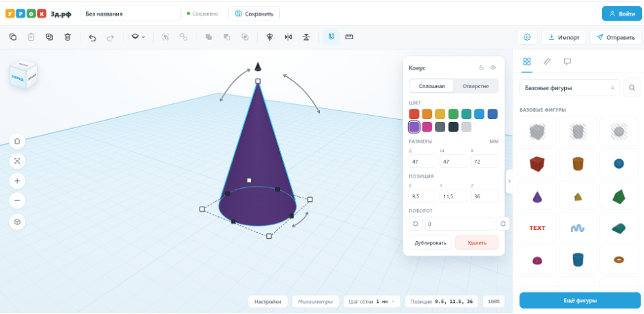Switch to the ruler tab in sidebar
The height and width of the screenshot is (314, 644).
coord(547,62)
